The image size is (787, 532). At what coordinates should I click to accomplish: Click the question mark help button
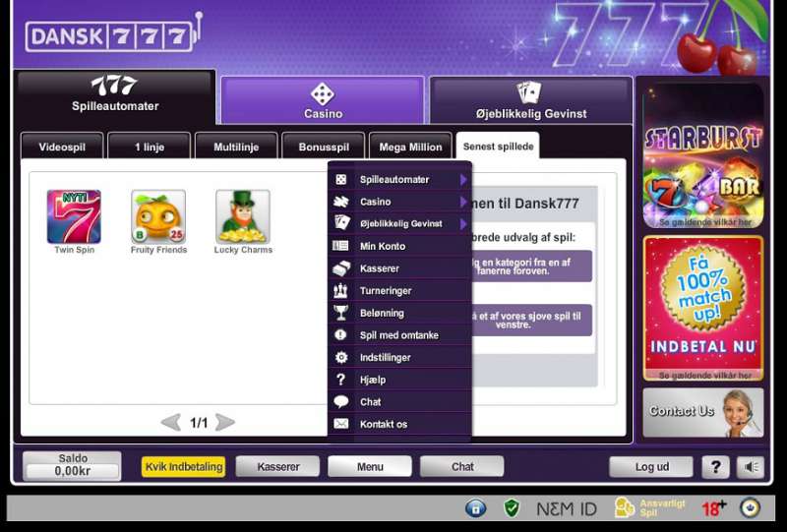[715, 467]
